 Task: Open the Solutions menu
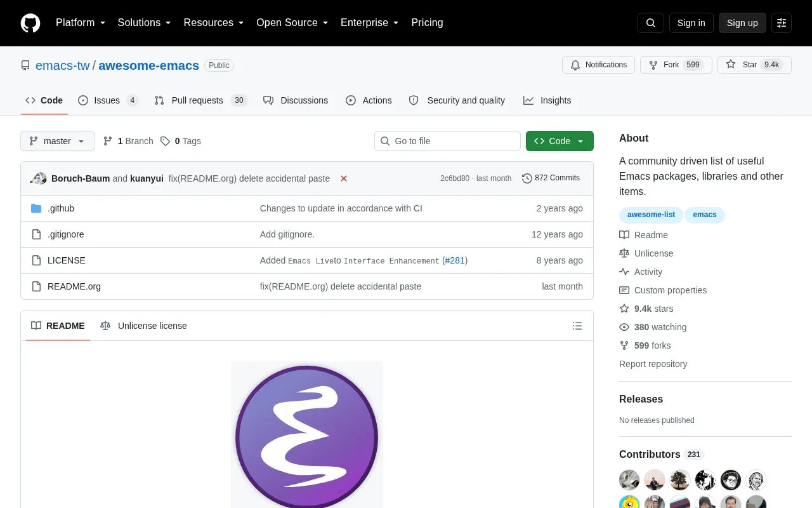click(145, 23)
